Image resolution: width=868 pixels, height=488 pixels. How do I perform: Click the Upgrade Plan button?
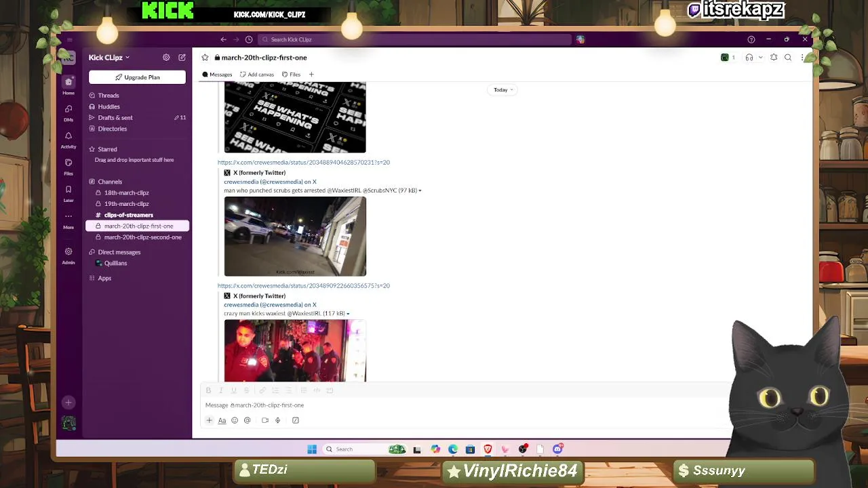pyautogui.click(x=137, y=77)
